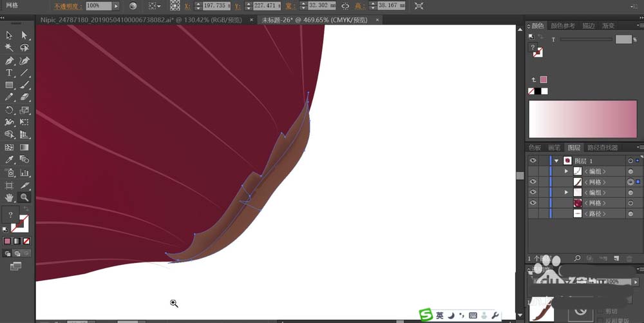Switch to the 路径查找器 panel tab
This screenshot has width=644, height=323.
pyautogui.click(x=603, y=148)
